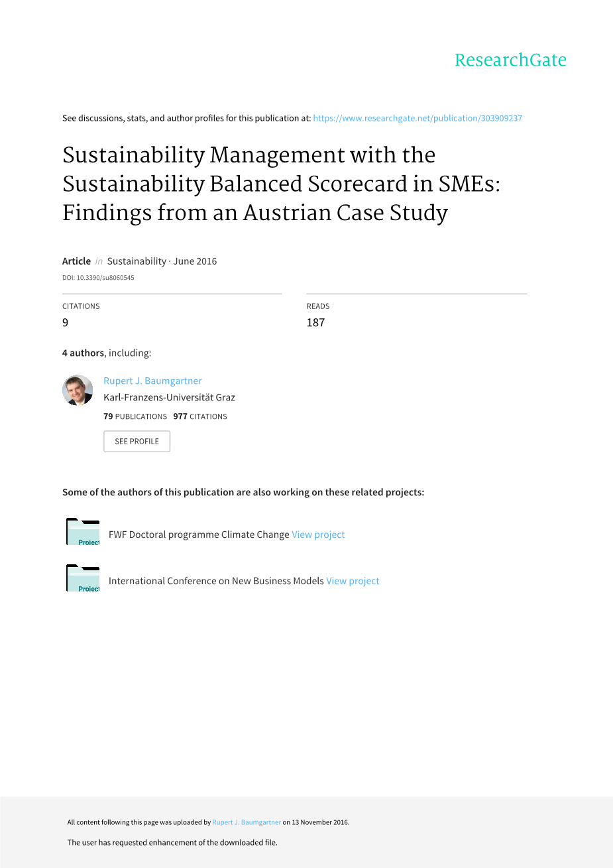The height and width of the screenshot is (868, 613).
Task: Click the citations count of 9
Action: pyautogui.click(x=65, y=322)
